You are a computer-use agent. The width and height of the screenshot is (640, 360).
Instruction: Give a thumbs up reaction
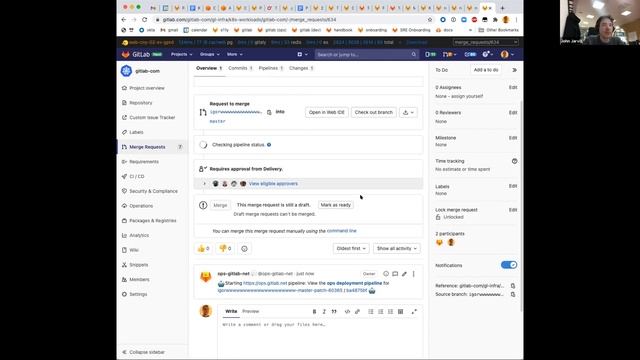[203, 248]
